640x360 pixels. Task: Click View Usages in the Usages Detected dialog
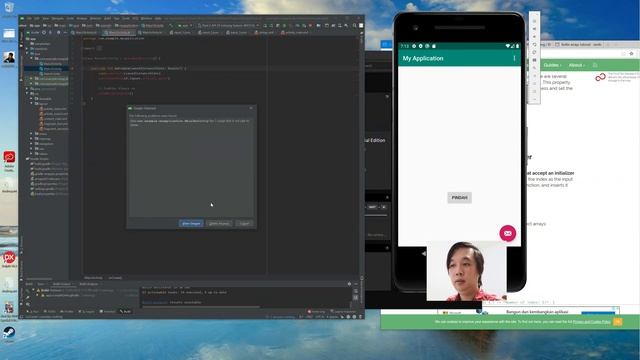[x=191, y=223]
